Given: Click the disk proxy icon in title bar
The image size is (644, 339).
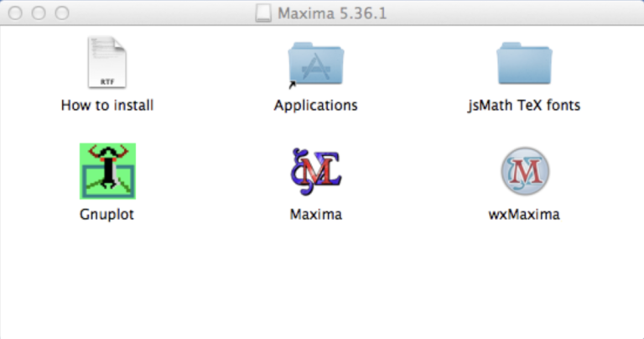Looking at the screenshot, I should 262,13.
